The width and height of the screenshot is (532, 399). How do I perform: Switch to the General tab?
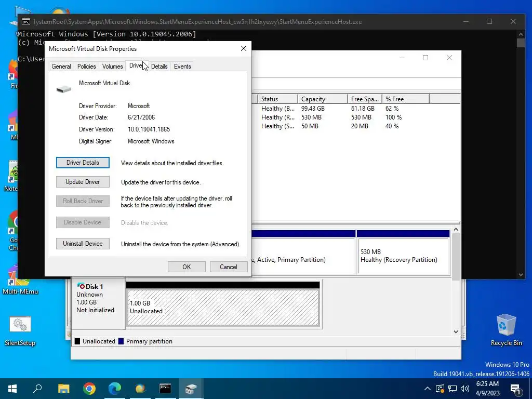[x=61, y=66]
